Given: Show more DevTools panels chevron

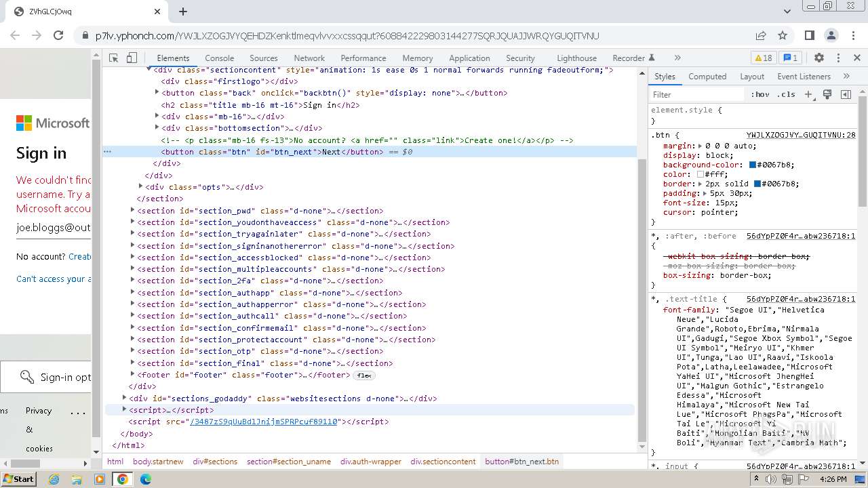Looking at the screenshot, I should 677,58.
